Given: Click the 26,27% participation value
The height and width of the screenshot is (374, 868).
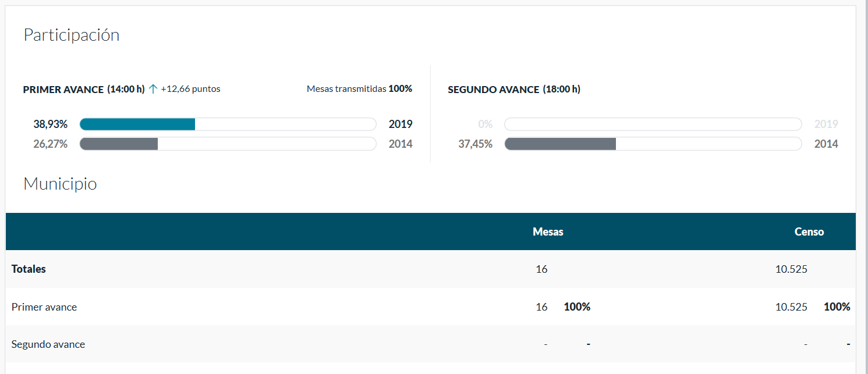Looking at the screenshot, I should (51, 144).
